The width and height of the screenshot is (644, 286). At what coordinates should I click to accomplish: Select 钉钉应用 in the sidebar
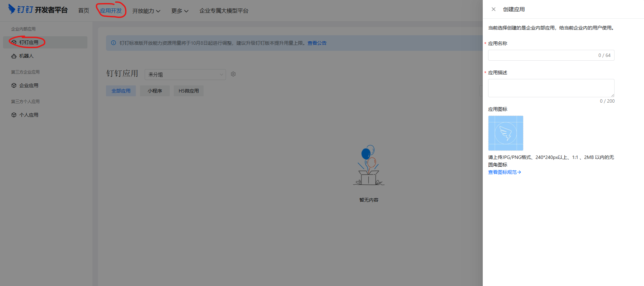click(x=45, y=42)
